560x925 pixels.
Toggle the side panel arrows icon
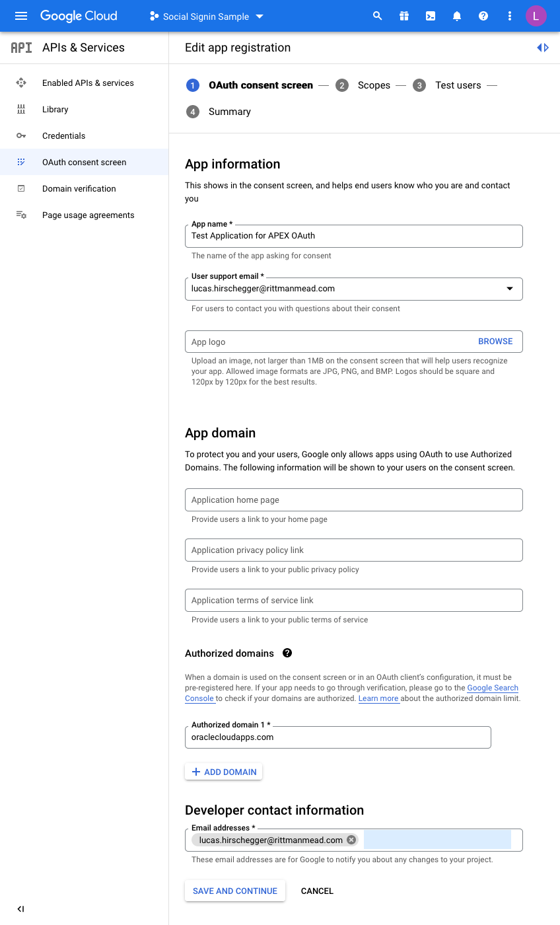[x=543, y=48]
